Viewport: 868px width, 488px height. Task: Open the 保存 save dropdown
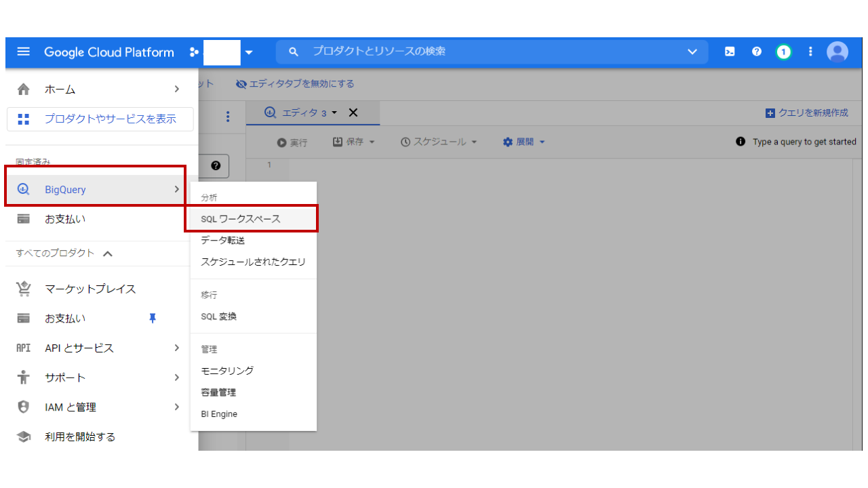(x=353, y=142)
